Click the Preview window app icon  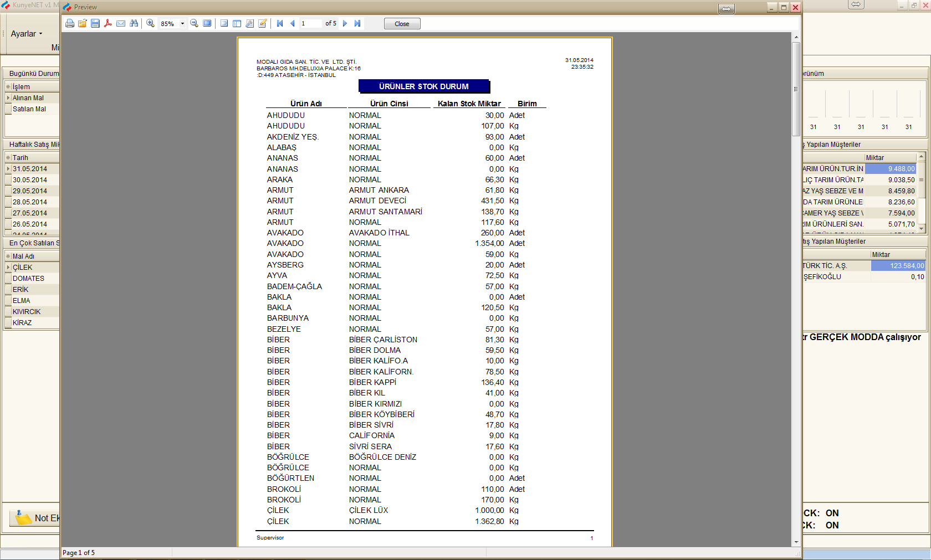[68, 7]
